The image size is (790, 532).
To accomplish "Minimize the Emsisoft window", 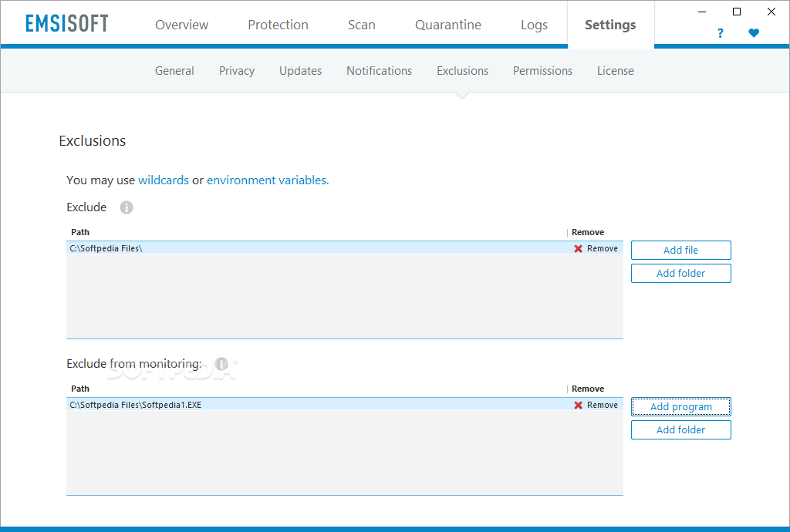I will tap(702, 12).
